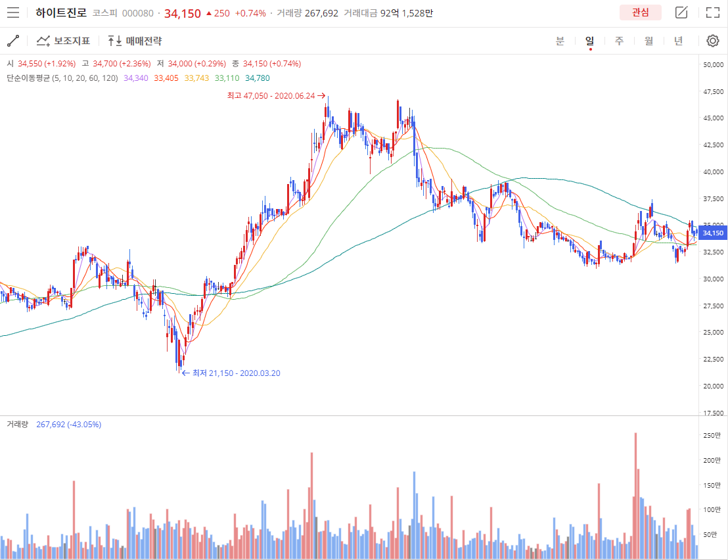
Task: Click the edit memo icon
Action: pos(681,12)
